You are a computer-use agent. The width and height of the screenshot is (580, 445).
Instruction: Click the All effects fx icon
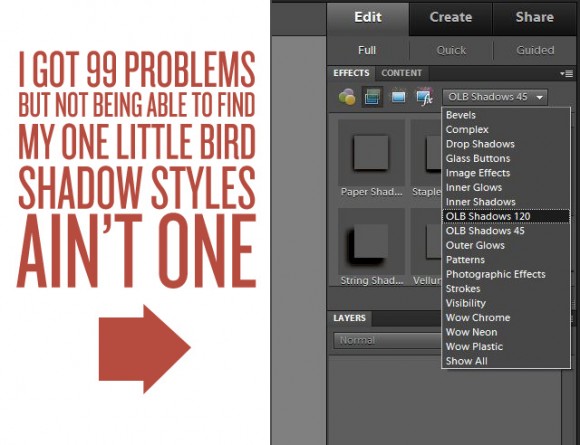pyautogui.click(x=425, y=97)
